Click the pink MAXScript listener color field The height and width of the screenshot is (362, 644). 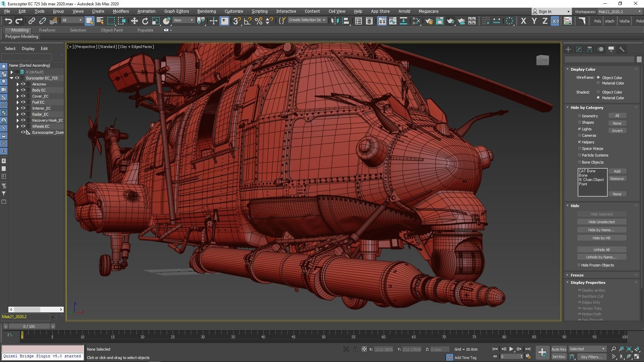click(x=43, y=349)
